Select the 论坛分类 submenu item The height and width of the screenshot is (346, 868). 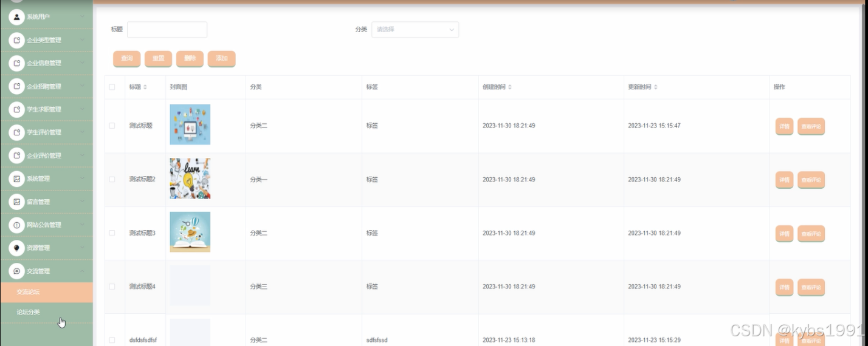pos(46,312)
